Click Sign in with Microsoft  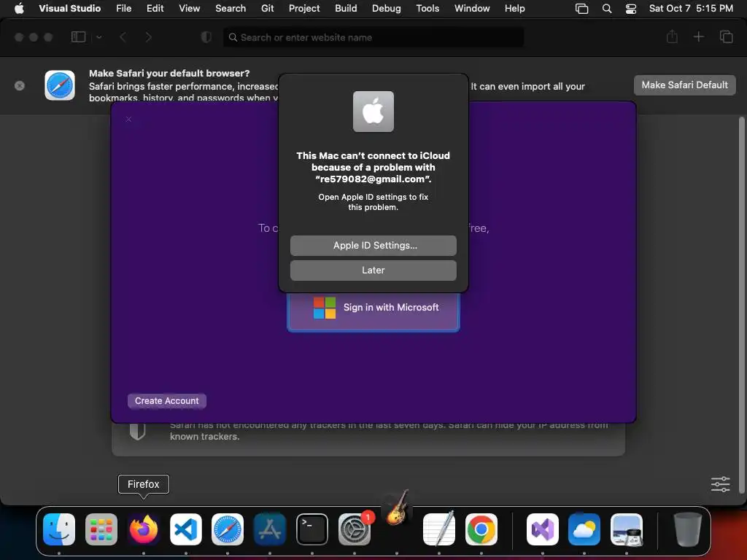click(x=373, y=311)
